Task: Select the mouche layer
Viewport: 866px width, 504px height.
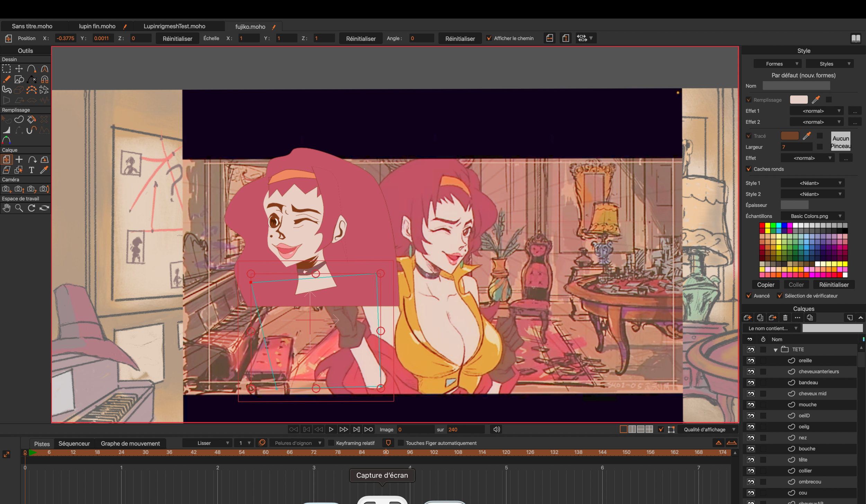Action: click(x=807, y=405)
